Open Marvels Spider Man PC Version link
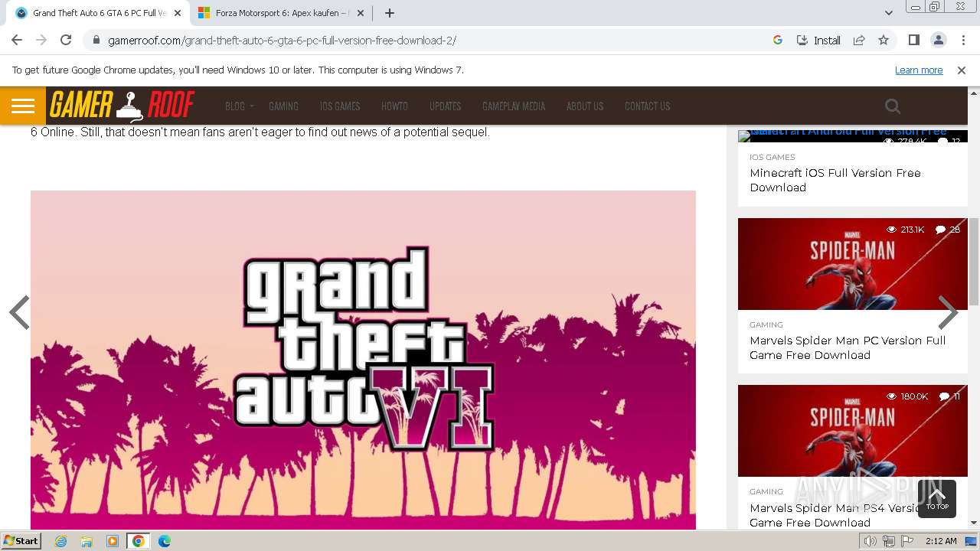 (848, 347)
